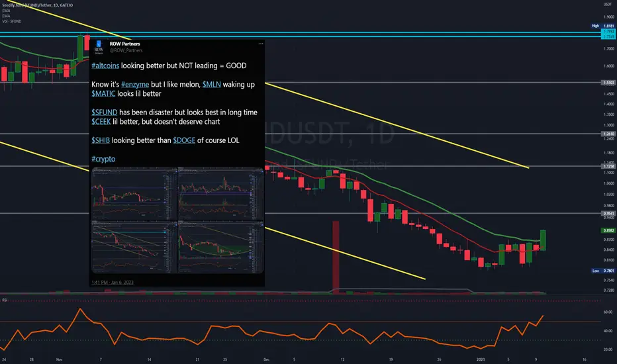Screen dimensions: 617x364
Task: Click the High 1.8181 price label
Action: tap(603, 26)
